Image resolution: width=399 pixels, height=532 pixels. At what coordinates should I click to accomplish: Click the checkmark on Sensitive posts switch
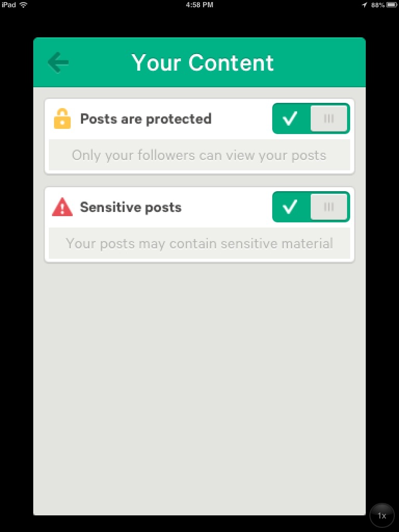click(290, 207)
